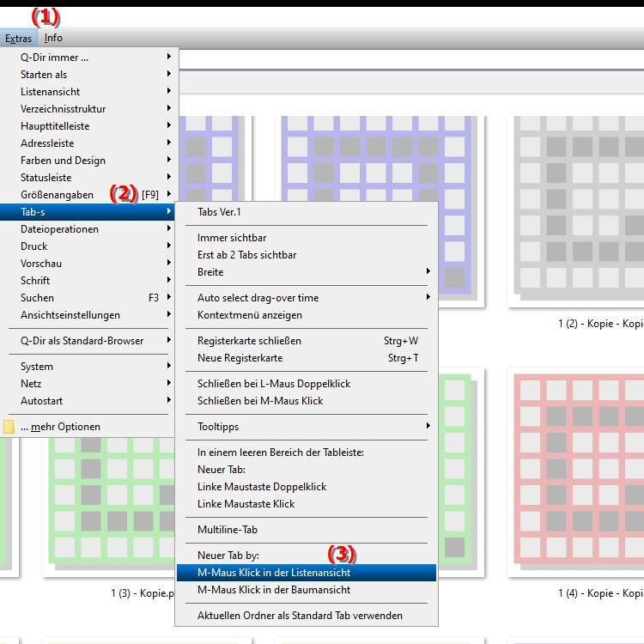This screenshot has width=644, height=644.
Task: Open Auto select drag-over time submenu
Action: pos(307,298)
